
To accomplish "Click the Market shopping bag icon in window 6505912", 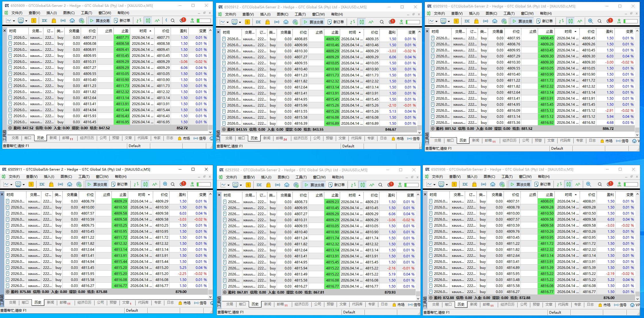I will pyautogui.click(x=267, y=22).
